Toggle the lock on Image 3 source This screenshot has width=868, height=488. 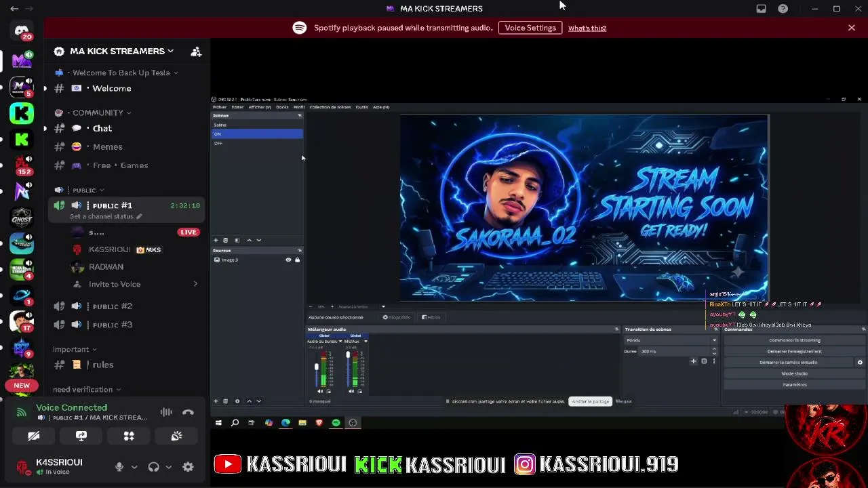[297, 260]
